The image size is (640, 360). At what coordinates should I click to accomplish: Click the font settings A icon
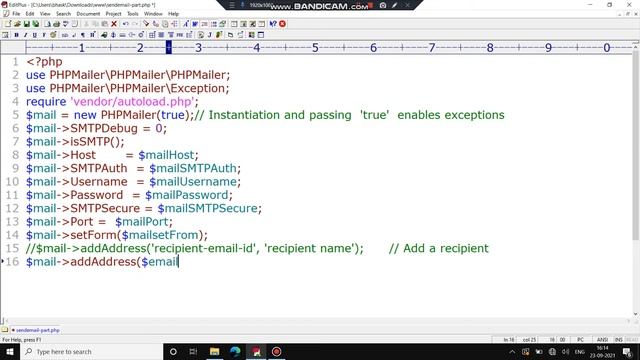point(186,24)
